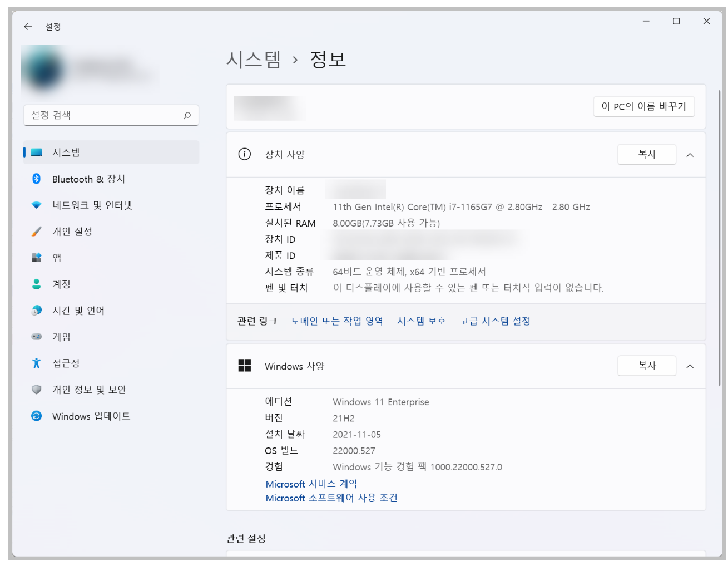Click the info icon beside 장치 사양
Image resolution: width=728 pixels, height=561 pixels.
(245, 154)
